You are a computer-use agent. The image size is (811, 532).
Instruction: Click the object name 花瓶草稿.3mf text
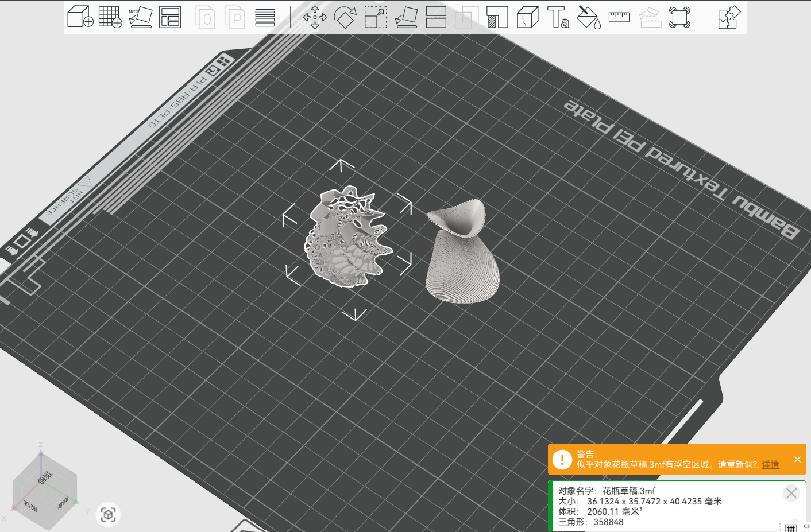pyautogui.click(x=629, y=491)
